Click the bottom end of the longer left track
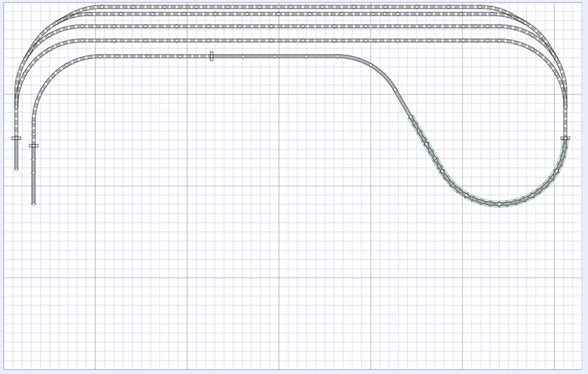 [33, 203]
